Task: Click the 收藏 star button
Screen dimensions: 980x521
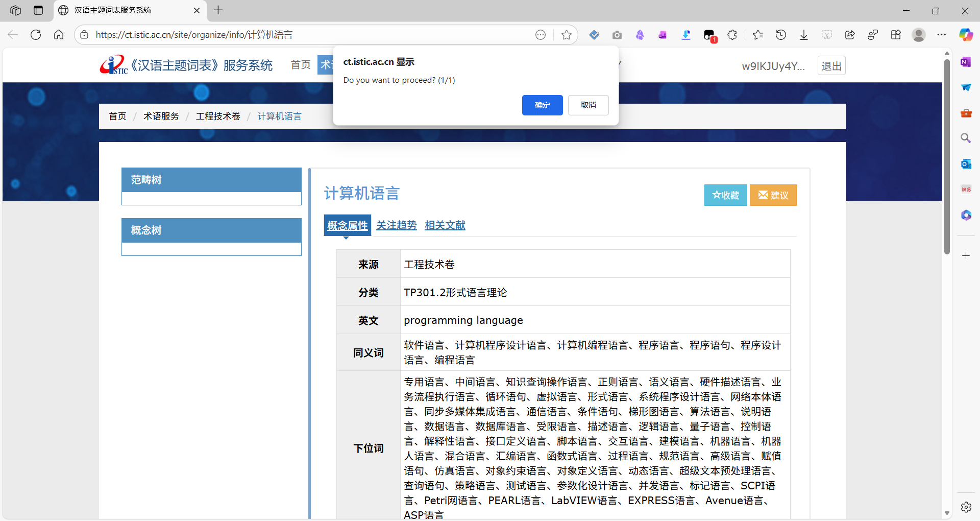Action: tap(725, 195)
